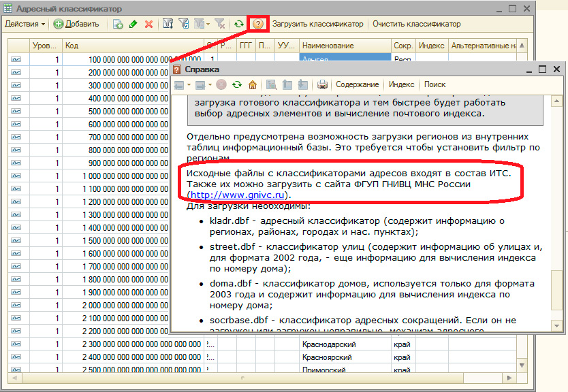
Task: Sort by the Уров... column header
Action: (x=45, y=46)
